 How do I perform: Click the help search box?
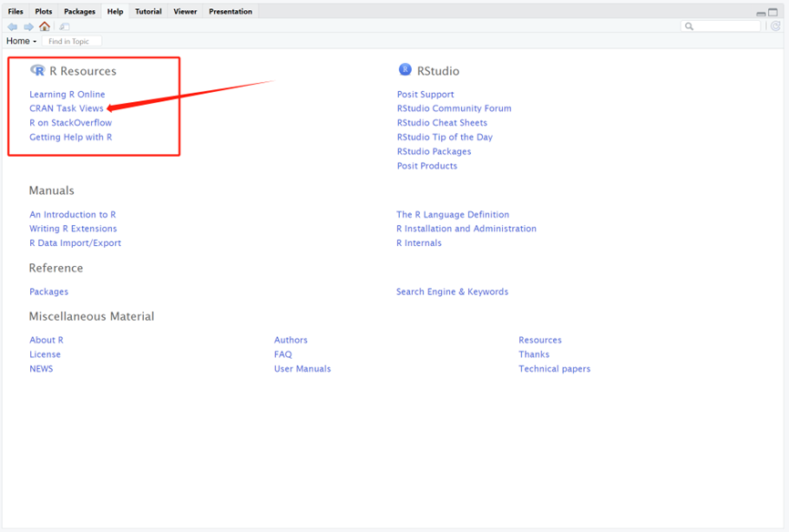[x=721, y=26]
